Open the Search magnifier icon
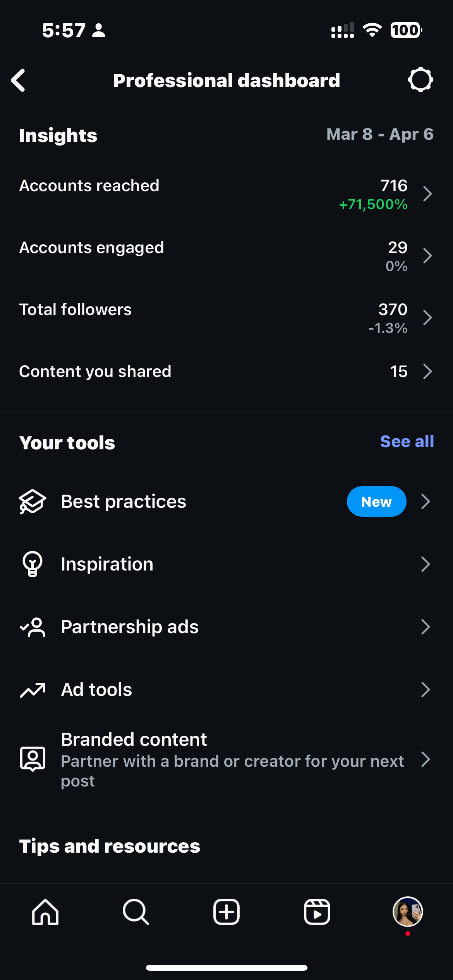The height and width of the screenshot is (980, 453). 136,912
